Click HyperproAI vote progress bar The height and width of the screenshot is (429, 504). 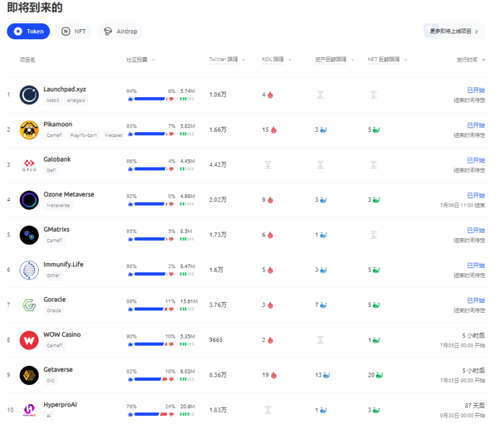[151, 414]
